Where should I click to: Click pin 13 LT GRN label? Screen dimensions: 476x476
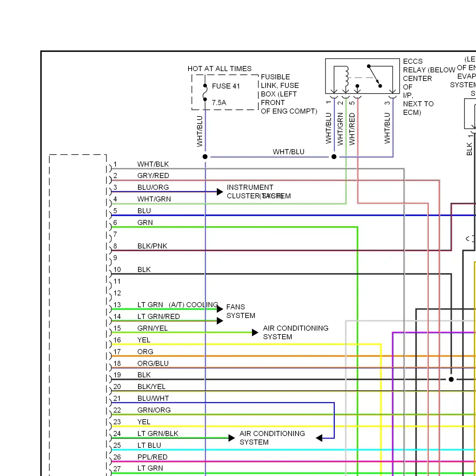pos(150,305)
